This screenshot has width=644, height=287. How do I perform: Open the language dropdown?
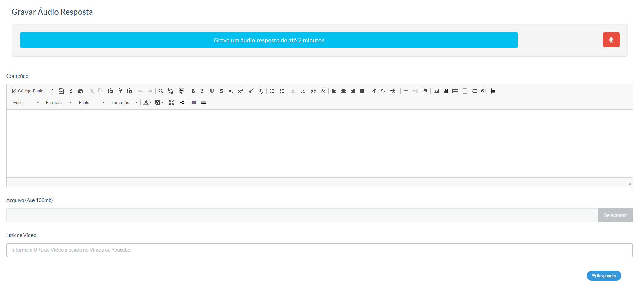click(394, 91)
